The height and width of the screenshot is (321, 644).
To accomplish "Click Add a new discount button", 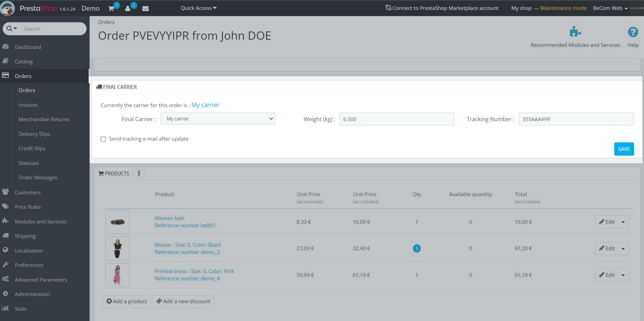I will 183,301.
